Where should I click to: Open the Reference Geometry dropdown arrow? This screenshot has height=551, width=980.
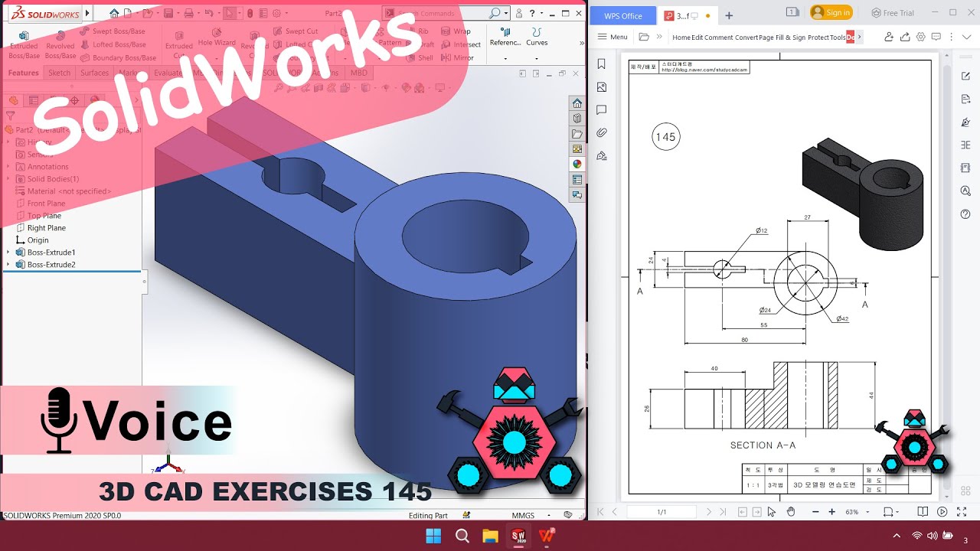point(506,58)
